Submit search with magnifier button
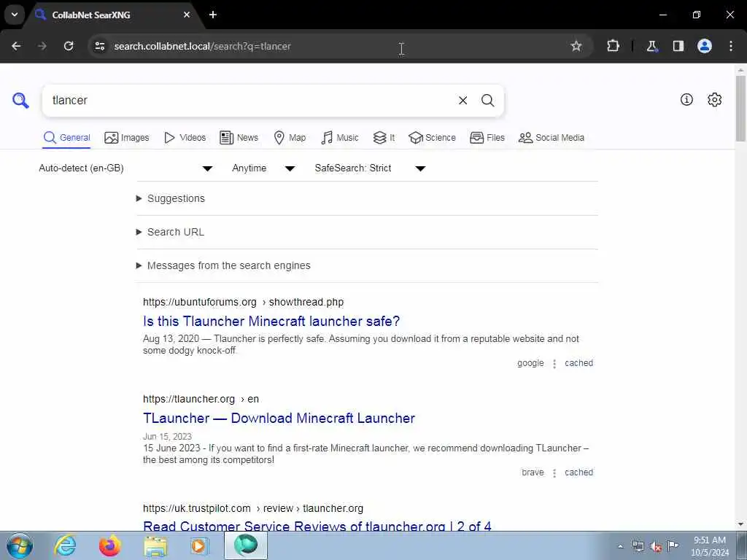The image size is (747, 560). [x=487, y=101]
